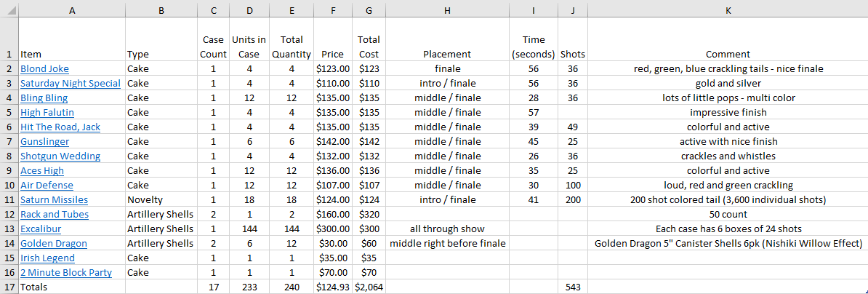This screenshot has width=868, height=294.
Task: Select the shots total cell 543
Action: point(573,287)
